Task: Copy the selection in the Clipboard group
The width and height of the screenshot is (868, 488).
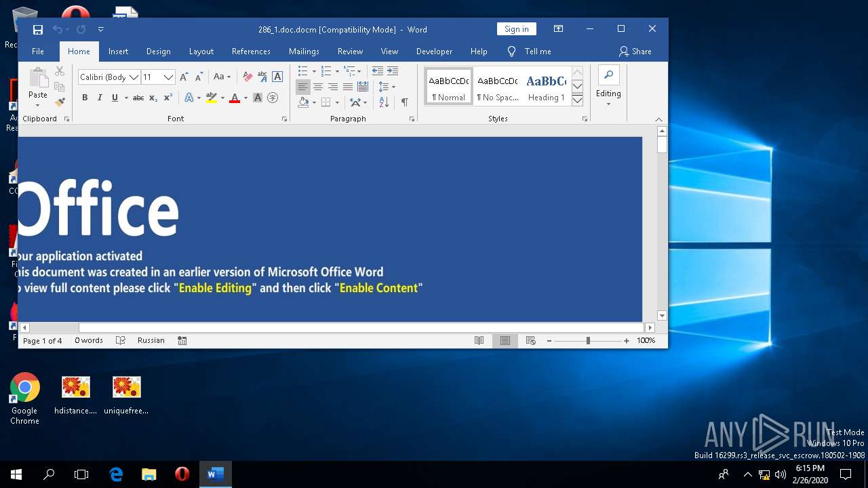Action: (x=60, y=87)
